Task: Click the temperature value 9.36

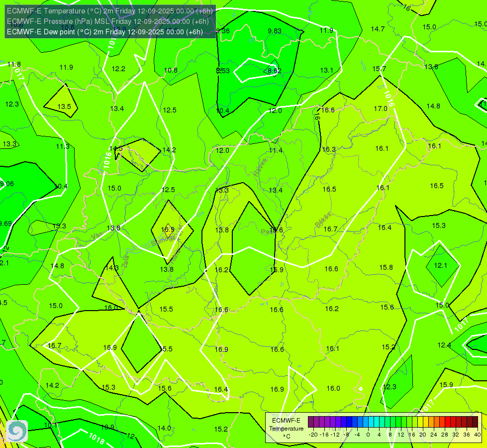Action: (223, 31)
